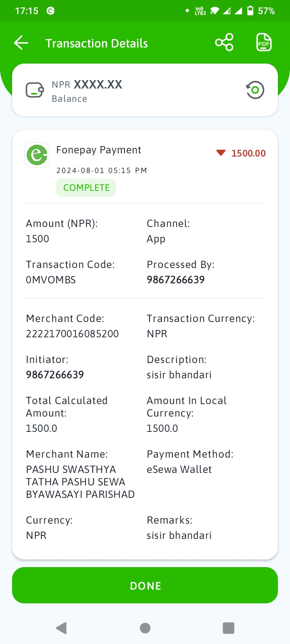Image resolution: width=290 pixels, height=644 pixels.
Task: Click the eSewa logo beside Fonepay Payment
Action: point(37,155)
